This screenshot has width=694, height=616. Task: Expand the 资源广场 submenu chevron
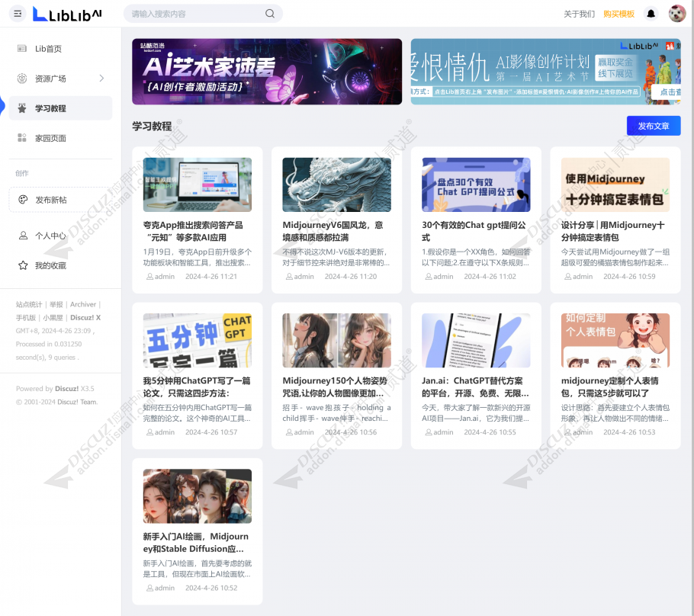click(x=101, y=79)
